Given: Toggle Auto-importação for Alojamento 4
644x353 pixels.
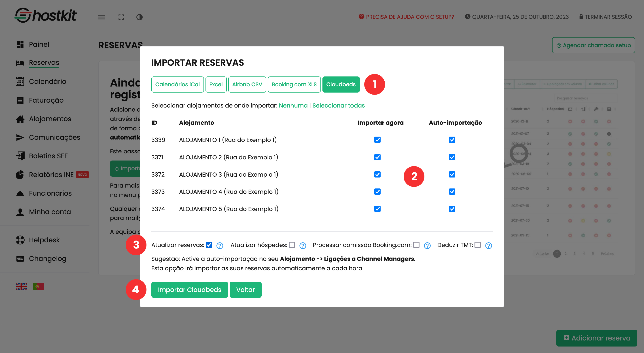Looking at the screenshot, I should pyautogui.click(x=452, y=192).
